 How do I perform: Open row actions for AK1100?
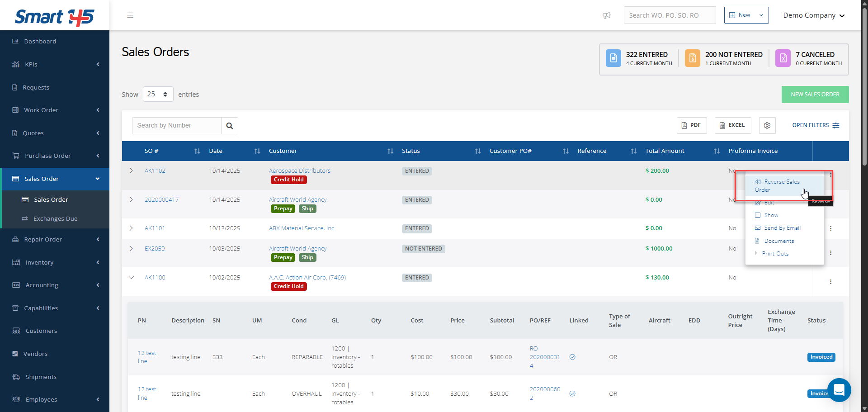coord(830,282)
